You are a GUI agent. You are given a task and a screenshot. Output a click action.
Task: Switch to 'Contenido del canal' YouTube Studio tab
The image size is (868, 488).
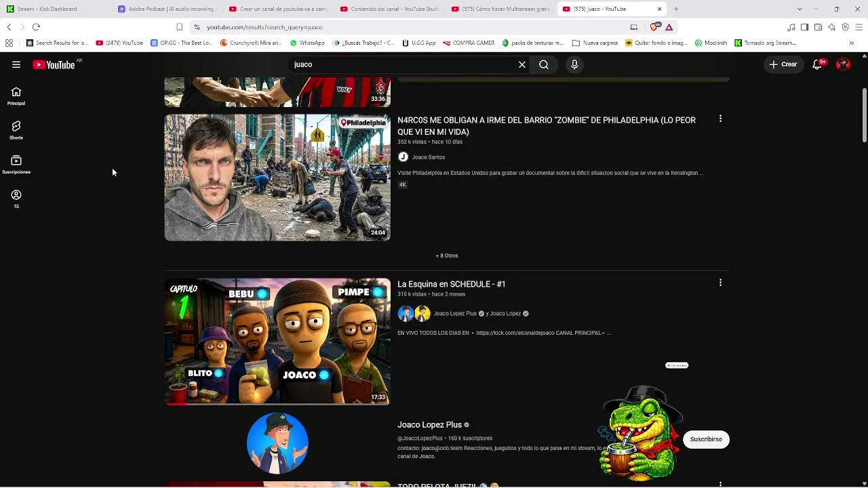coord(389,9)
